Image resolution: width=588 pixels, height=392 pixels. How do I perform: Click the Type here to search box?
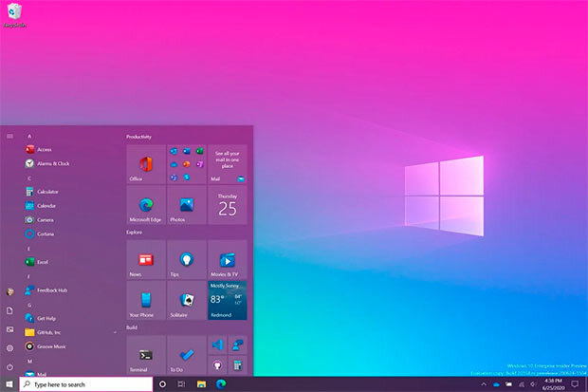click(86, 384)
